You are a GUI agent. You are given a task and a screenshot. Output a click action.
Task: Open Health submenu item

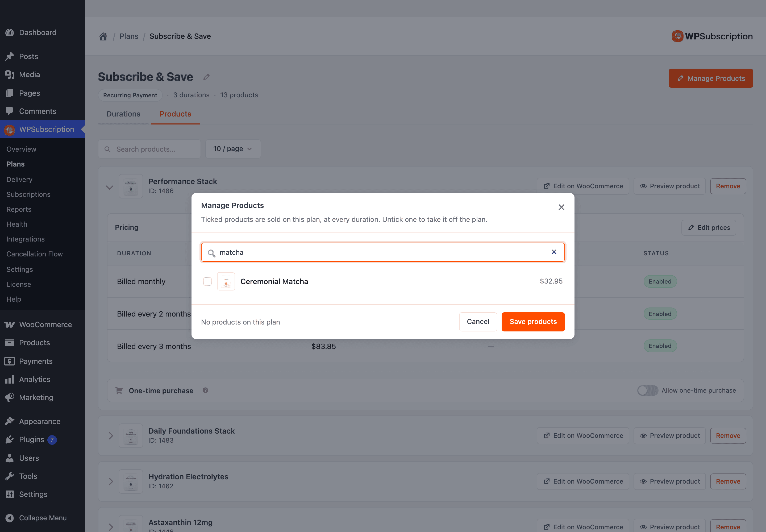click(x=42, y=224)
